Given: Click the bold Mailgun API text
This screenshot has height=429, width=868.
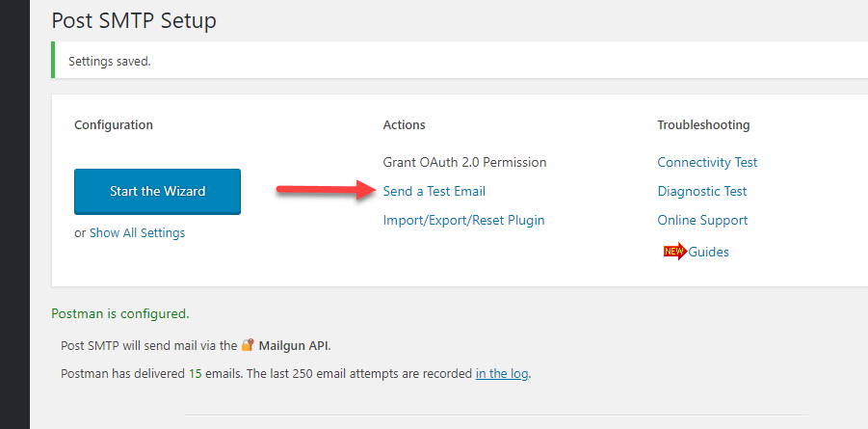Looking at the screenshot, I should click(294, 346).
